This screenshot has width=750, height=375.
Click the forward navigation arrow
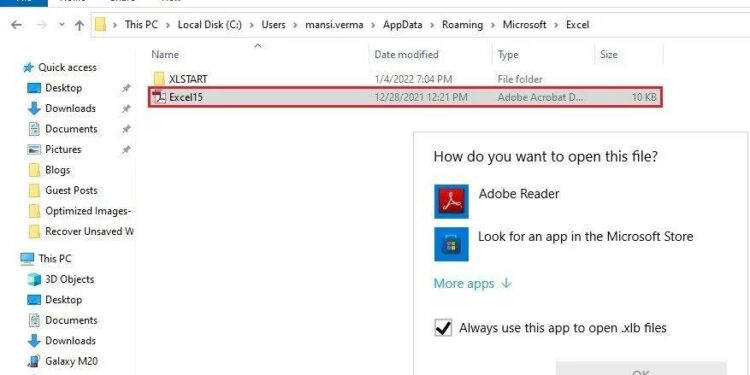point(42,25)
